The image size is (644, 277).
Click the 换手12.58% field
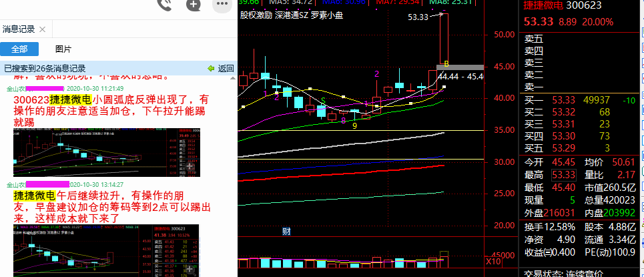click(550, 226)
